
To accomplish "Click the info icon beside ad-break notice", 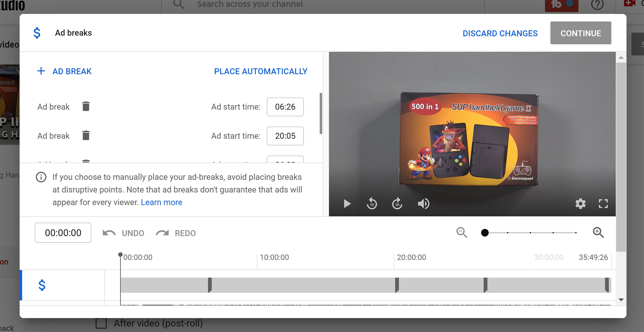I will click(41, 177).
